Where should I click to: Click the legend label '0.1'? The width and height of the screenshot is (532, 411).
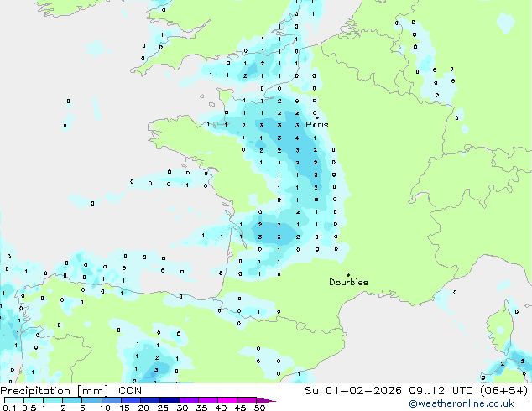tap(9, 408)
